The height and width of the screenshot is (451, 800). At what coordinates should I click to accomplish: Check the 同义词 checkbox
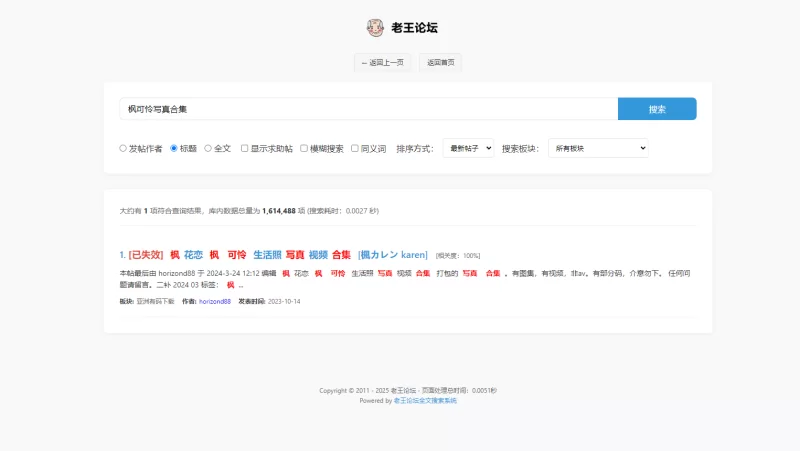(354, 148)
